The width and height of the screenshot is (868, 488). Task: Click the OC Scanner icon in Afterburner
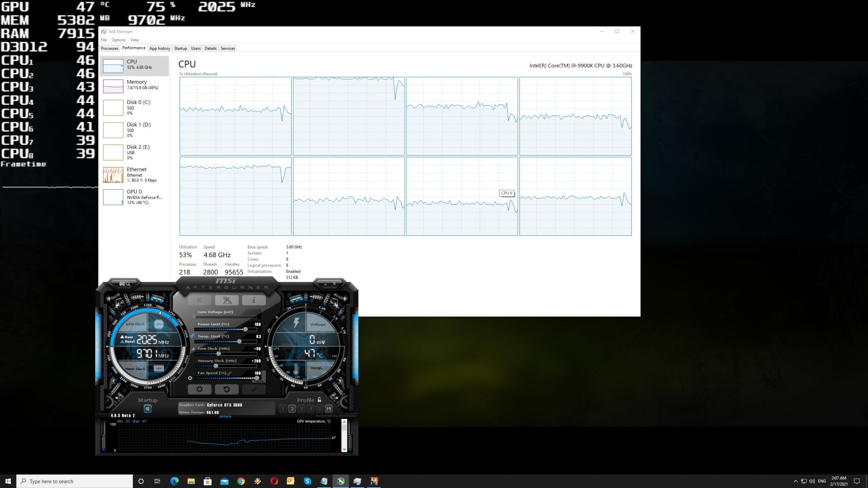pos(126,283)
